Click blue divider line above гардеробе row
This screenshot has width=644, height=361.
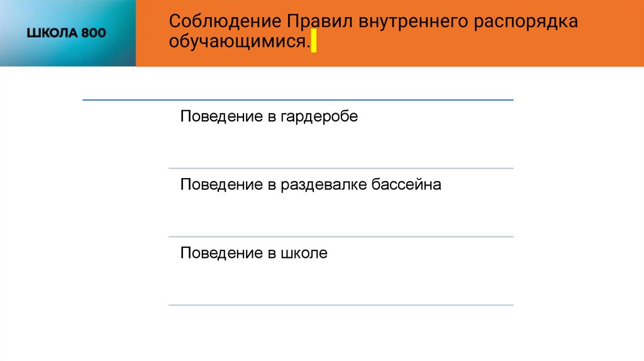click(298, 99)
